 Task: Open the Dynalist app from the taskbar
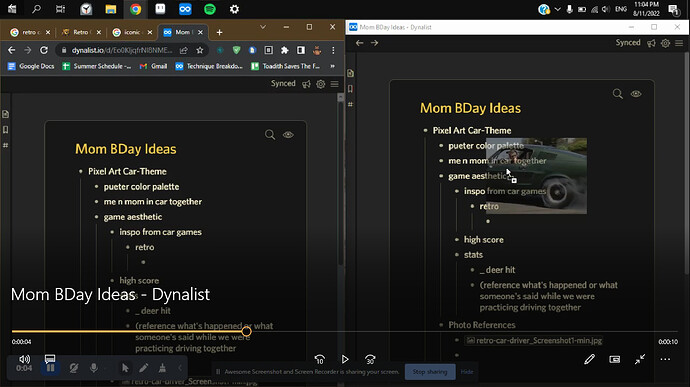[185, 9]
